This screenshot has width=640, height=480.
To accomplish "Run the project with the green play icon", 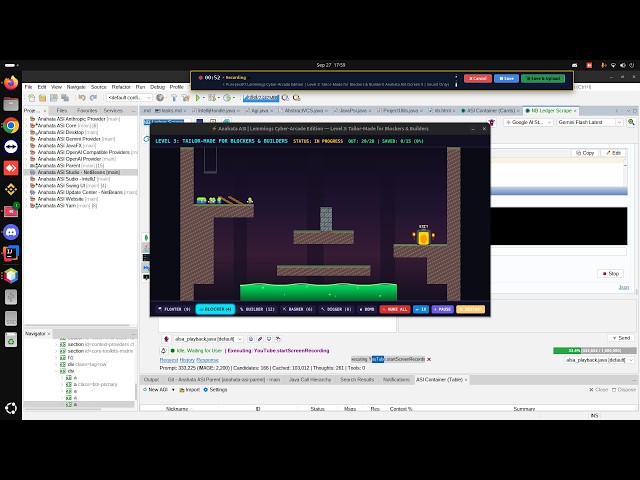I will [x=198, y=98].
